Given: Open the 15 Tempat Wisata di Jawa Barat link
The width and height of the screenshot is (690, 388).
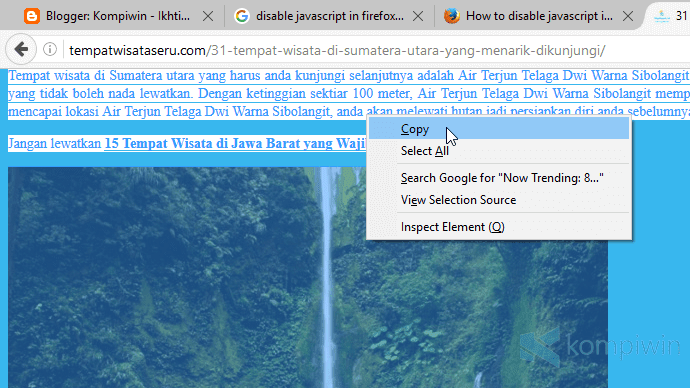Looking at the screenshot, I should [235, 143].
